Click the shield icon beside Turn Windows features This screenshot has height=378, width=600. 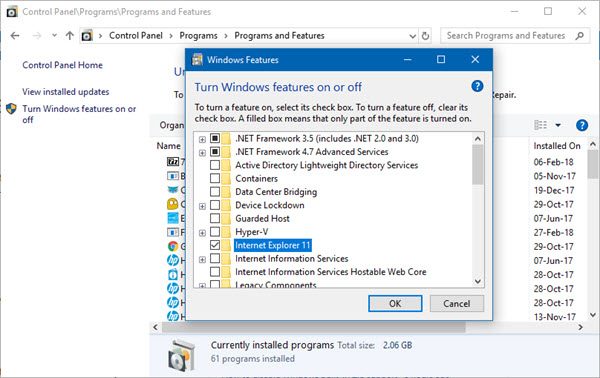[x=11, y=109]
